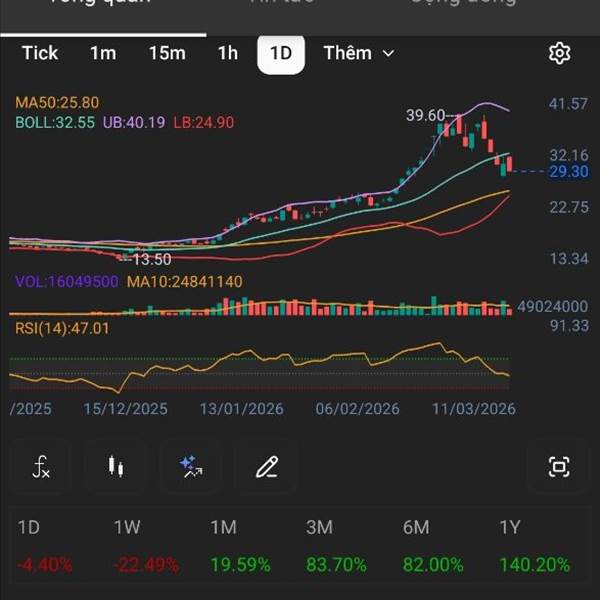Click the UB:40.19 upper band label
The width and height of the screenshot is (600, 600).
pos(134,122)
